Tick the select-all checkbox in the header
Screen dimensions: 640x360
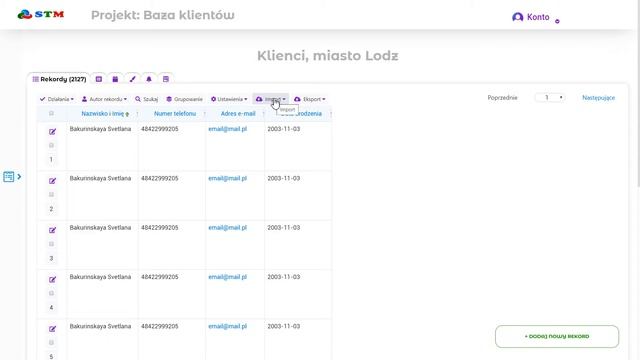[x=51, y=113]
